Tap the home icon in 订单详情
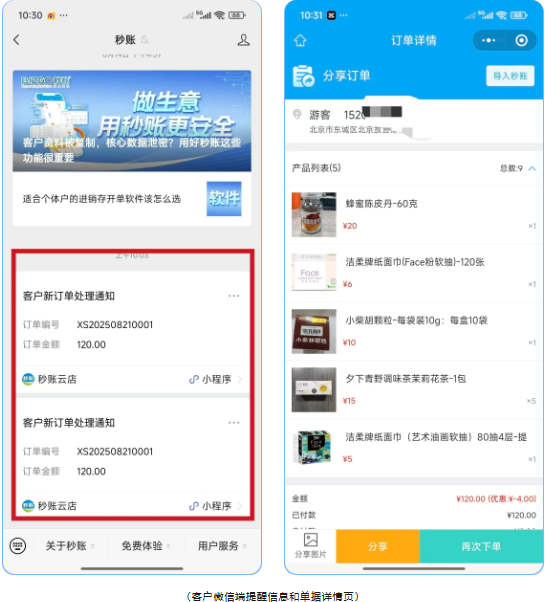 pyautogui.click(x=300, y=40)
